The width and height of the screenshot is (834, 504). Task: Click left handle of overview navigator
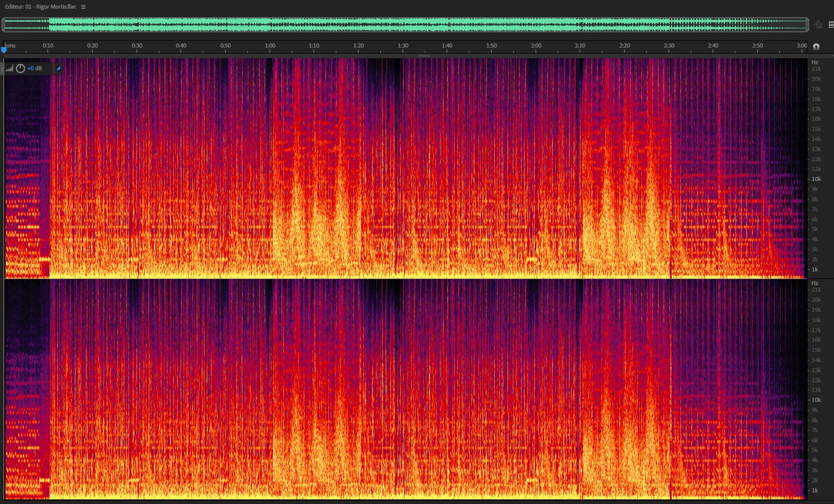[x=4, y=25]
